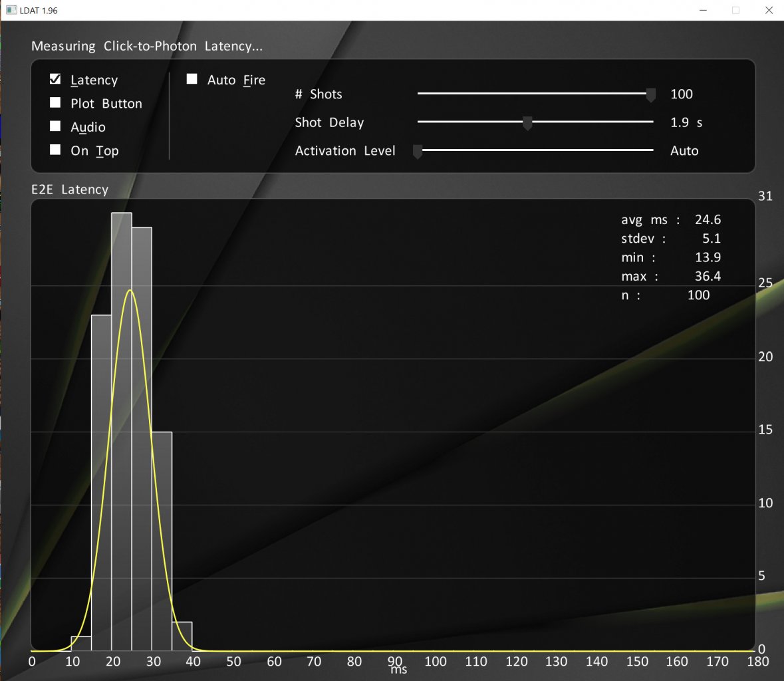This screenshot has width=784, height=681.
Task: Click the avg ms value 24.6
Action: pyautogui.click(x=708, y=219)
